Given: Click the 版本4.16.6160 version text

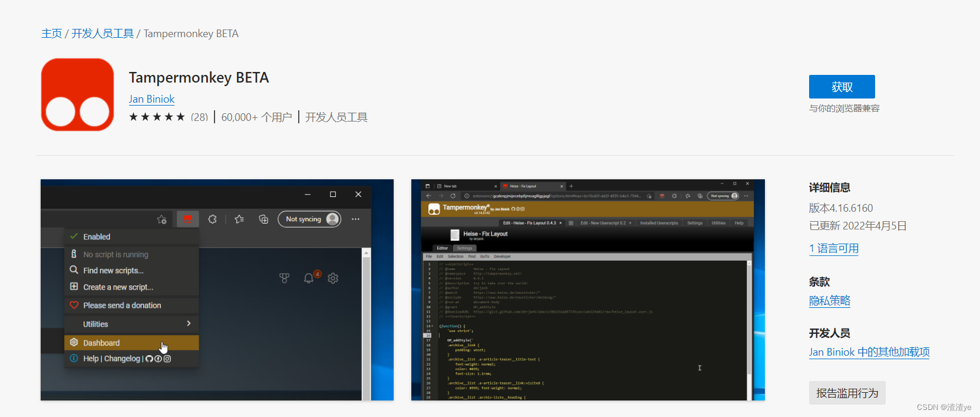Looking at the screenshot, I should pos(841,208).
